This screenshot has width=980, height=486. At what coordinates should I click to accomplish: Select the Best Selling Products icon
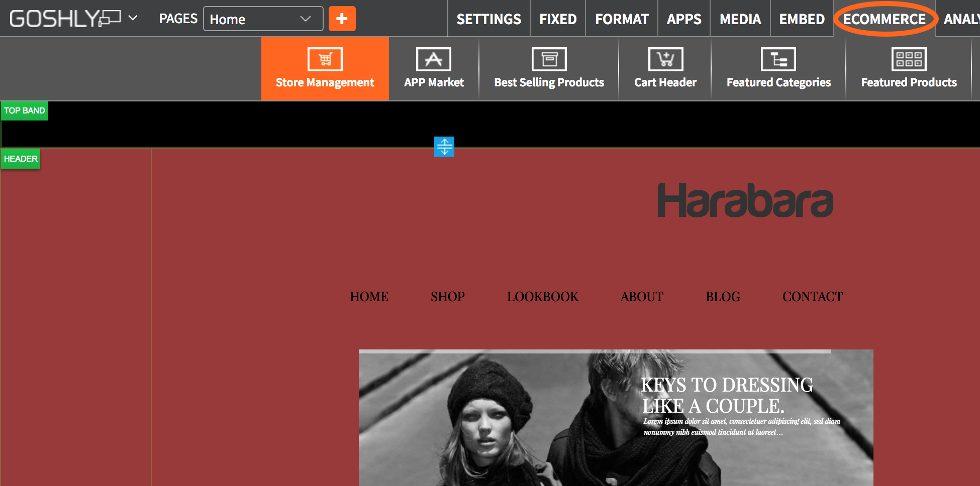(549, 60)
